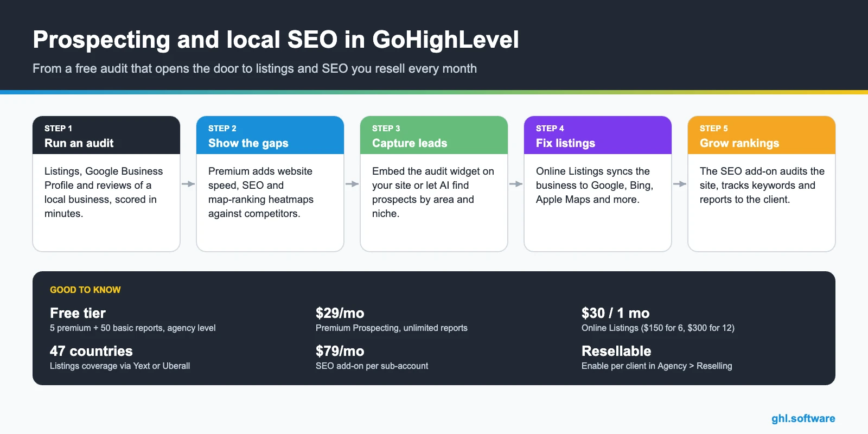Select the "Fix listings" card heading
Viewport: 868px width, 434px height.
pyautogui.click(x=565, y=143)
